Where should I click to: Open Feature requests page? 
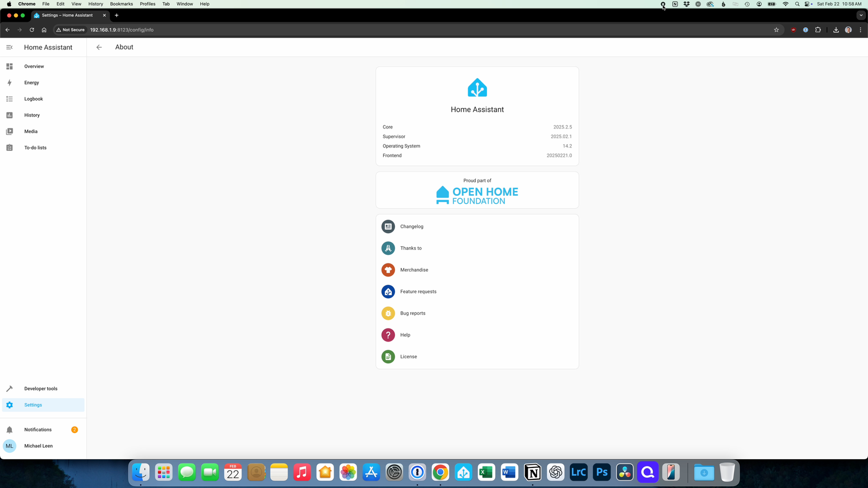click(418, 292)
